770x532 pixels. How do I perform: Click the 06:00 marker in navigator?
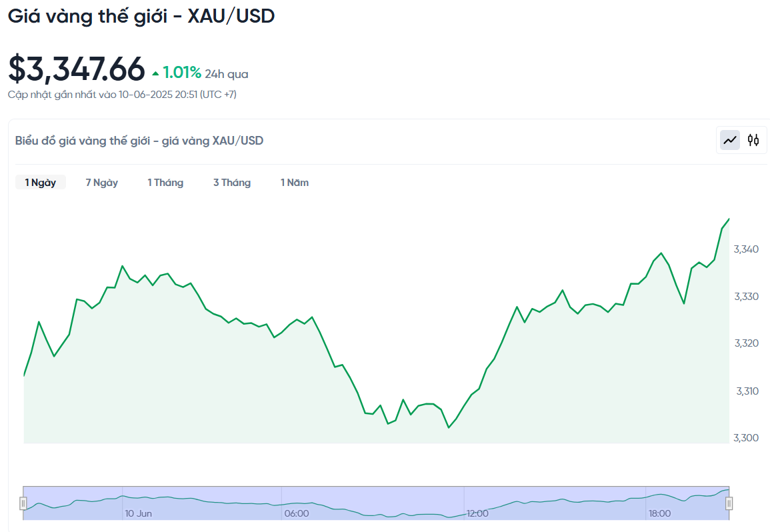pyautogui.click(x=297, y=513)
